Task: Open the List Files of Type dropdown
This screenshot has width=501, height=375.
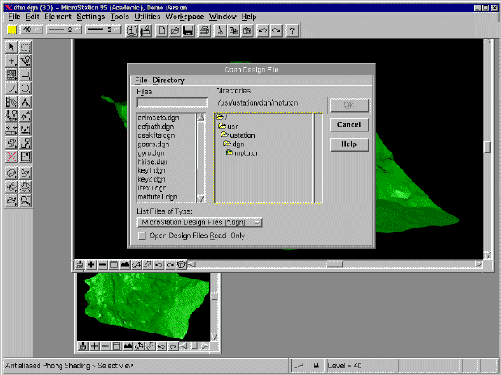Action: [199, 222]
